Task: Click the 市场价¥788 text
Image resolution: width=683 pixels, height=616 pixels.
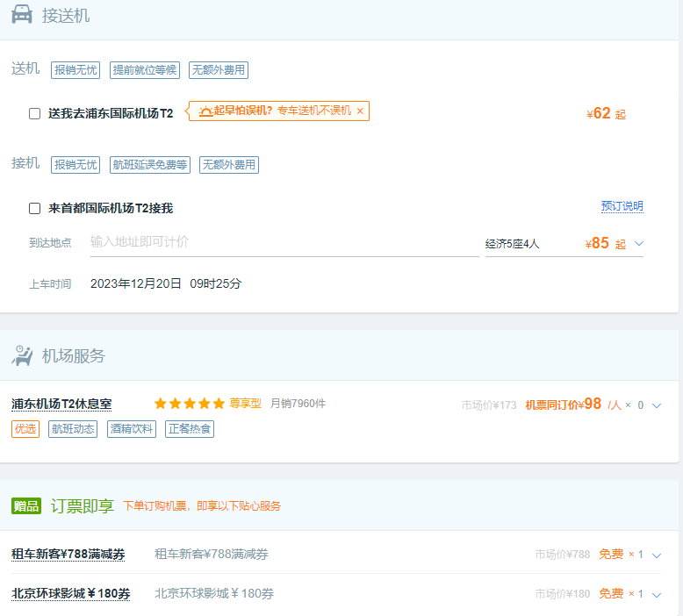Action: tap(563, 555)
